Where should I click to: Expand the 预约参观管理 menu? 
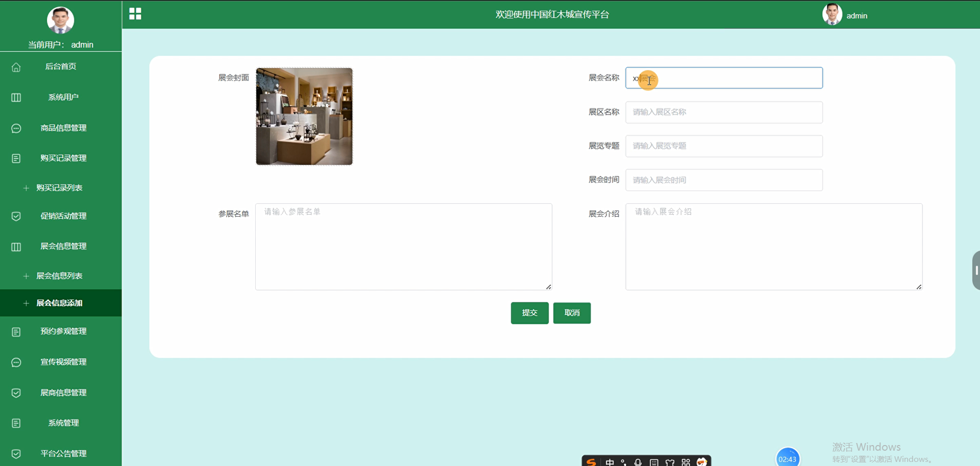[63, 331]
